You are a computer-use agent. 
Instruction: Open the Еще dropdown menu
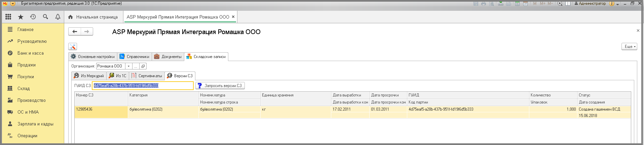click(x=629, y=47)
